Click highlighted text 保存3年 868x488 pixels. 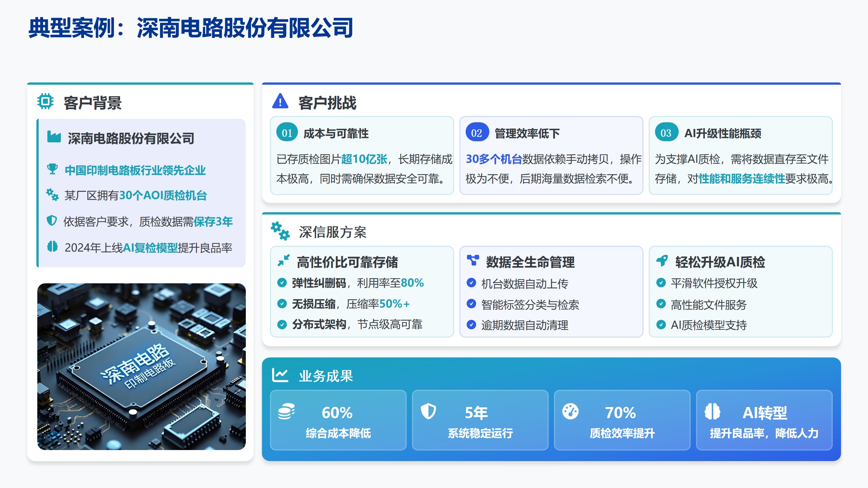pyautogui.click(x=213, y=222)
